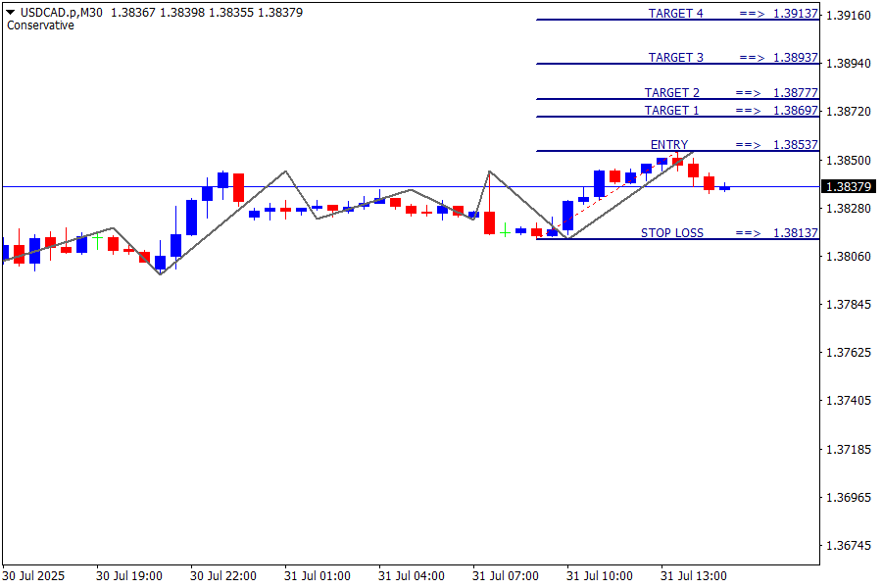Click the 1.38537 entry price value

click(796, 145)
